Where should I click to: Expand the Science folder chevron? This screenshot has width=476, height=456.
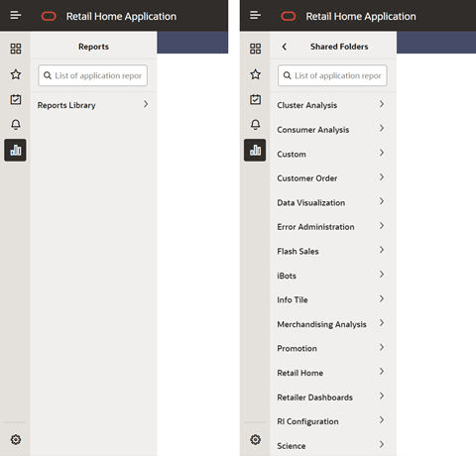point(382,444)
